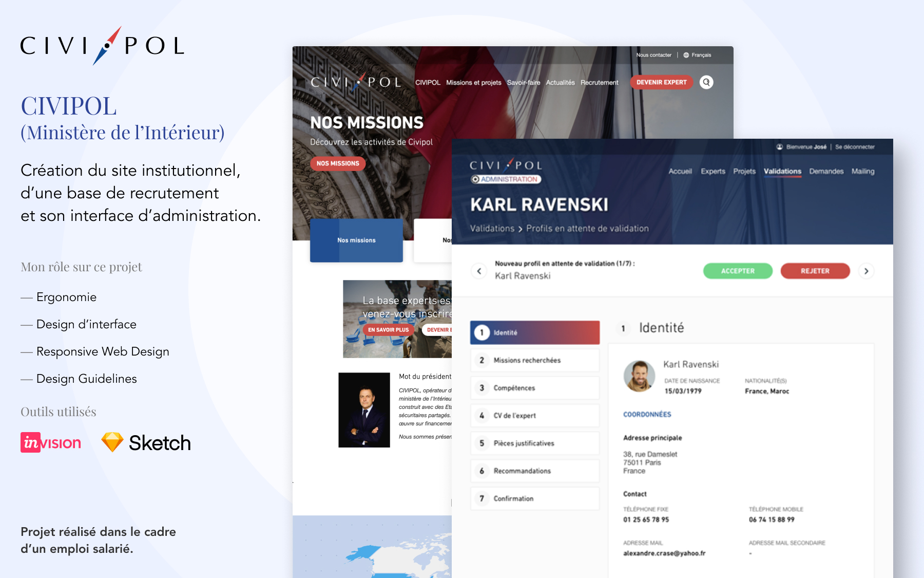Click the CIVIPOL compass logo at top left
The image size is (924, 578).
click(102, 46)
